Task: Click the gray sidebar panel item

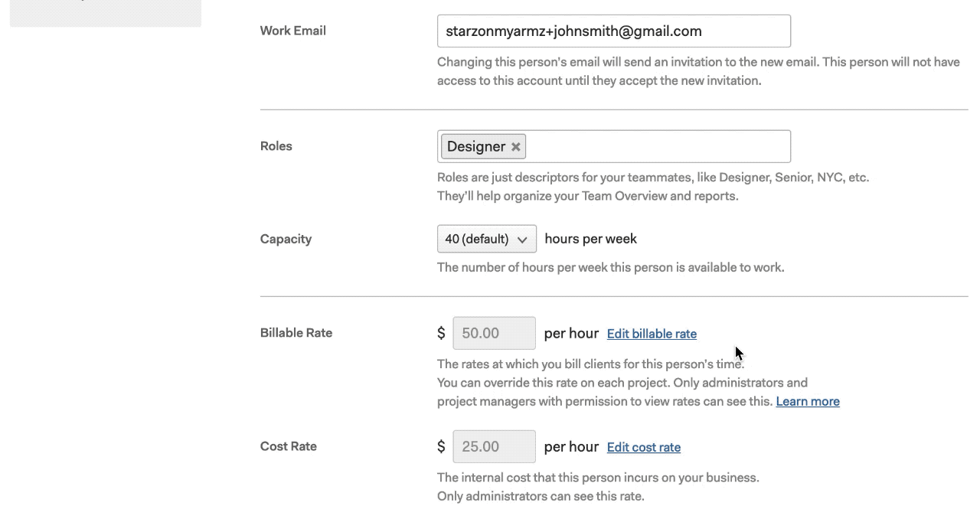Action: pos(106,13)
